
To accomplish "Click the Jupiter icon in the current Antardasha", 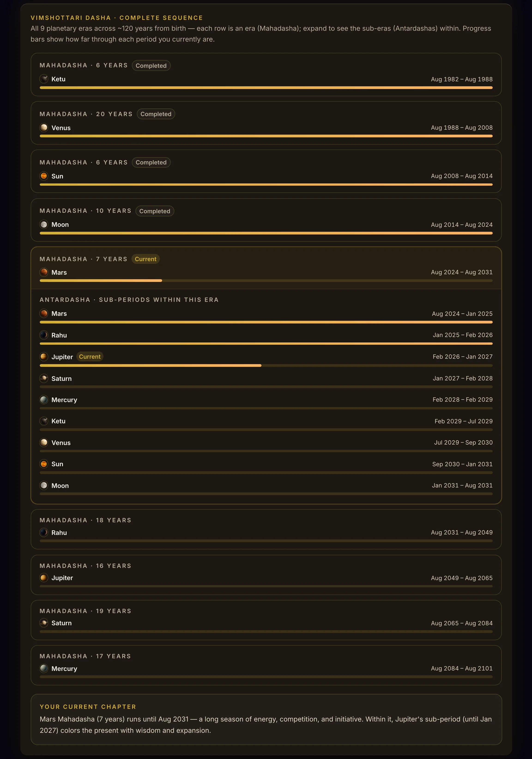I will pyautogui.click(x=44, y=356).
